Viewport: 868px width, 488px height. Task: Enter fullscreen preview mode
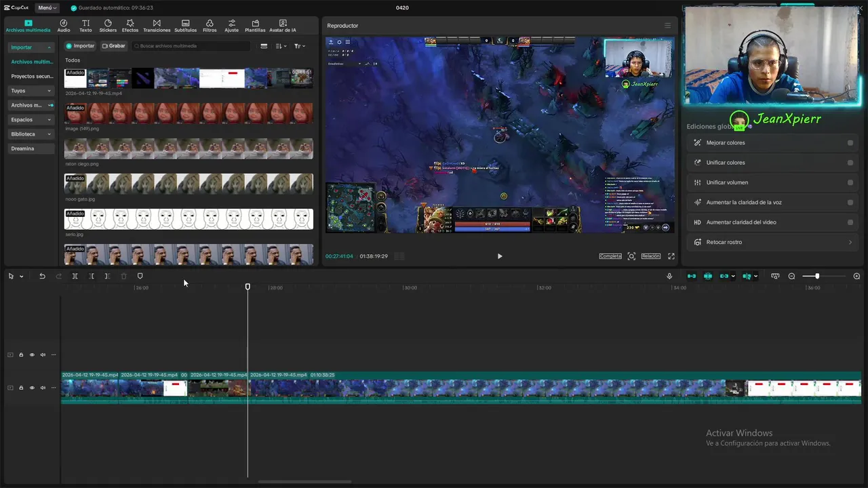point(671,256)
